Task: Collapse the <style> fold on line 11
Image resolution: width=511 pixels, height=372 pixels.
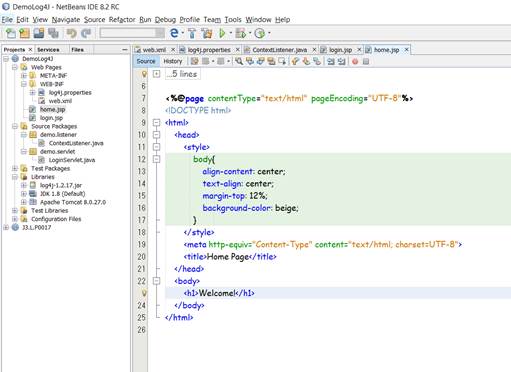Action: [x=156, y=147]
